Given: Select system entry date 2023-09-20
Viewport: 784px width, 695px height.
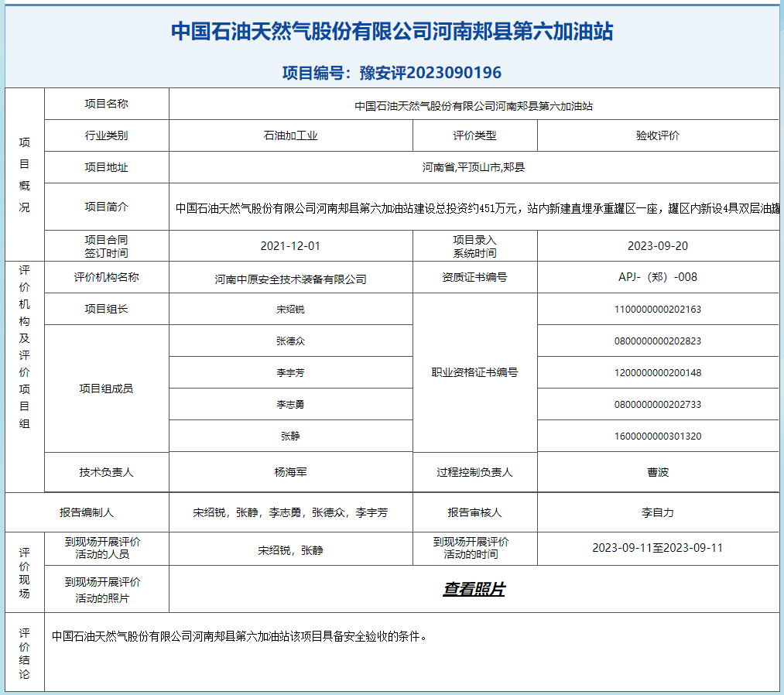Looking at the screenshot, I should pos(658,246).
